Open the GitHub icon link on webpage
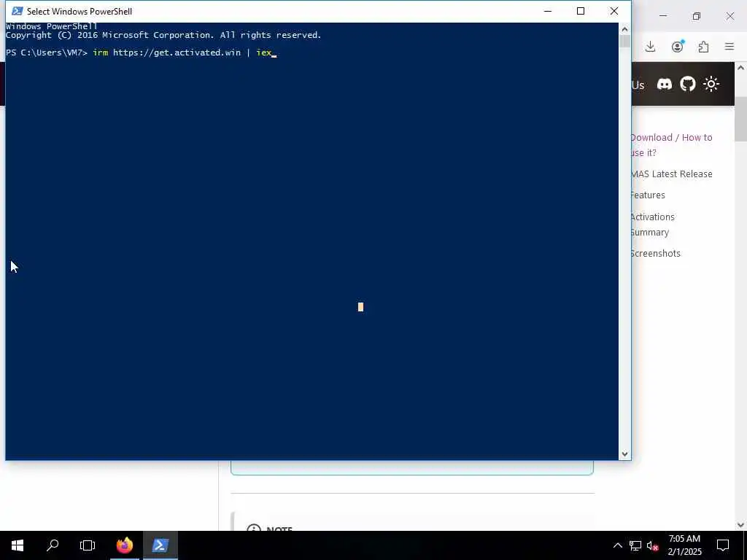The height and width of the screenshot is (560, 747). coord(687,85)
